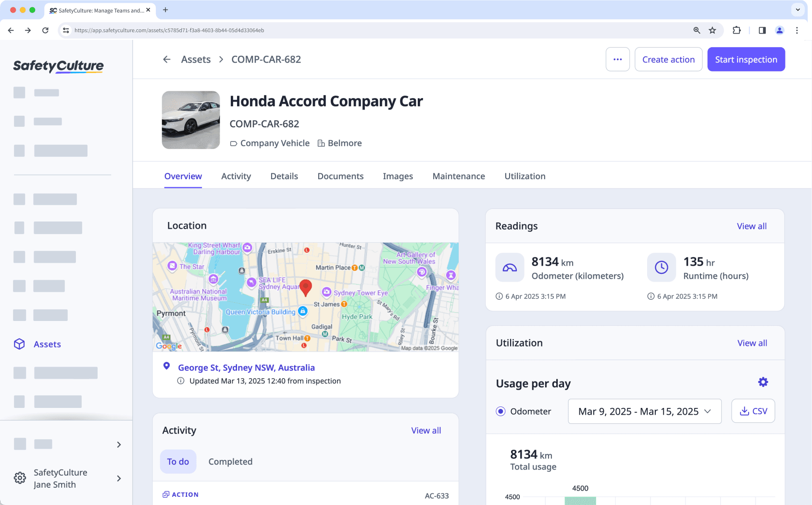Click the Honda Accord car photo
The width and height of the screenshot is (812, 505).
(x=190, y=120)
